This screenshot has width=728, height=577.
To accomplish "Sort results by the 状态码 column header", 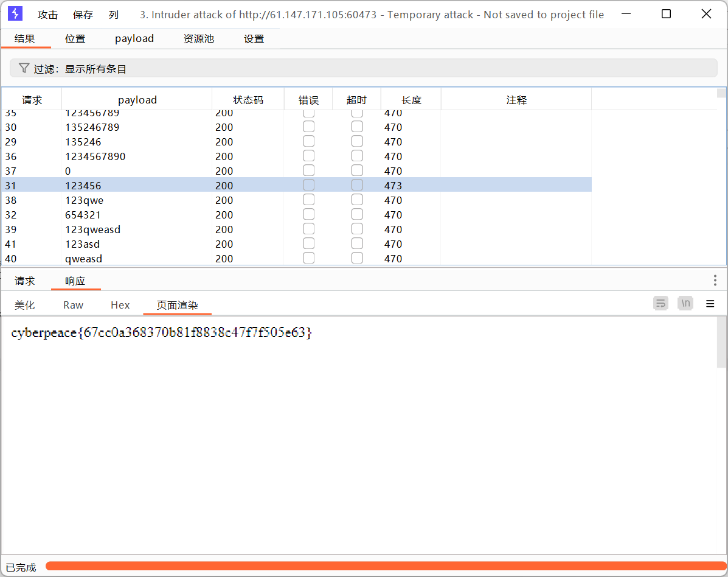I will click(x=248, y=100).
